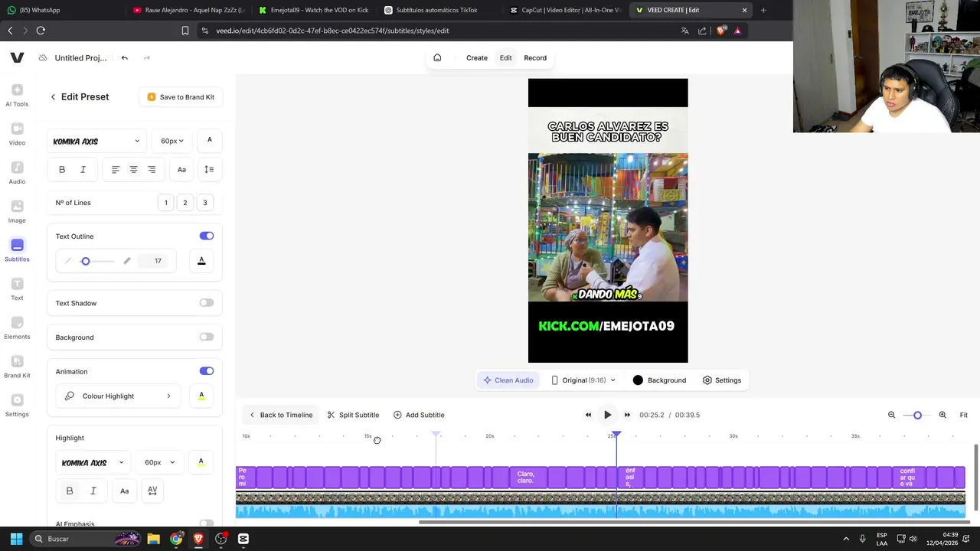Switch to the Edit tab

tap(506, 57)
